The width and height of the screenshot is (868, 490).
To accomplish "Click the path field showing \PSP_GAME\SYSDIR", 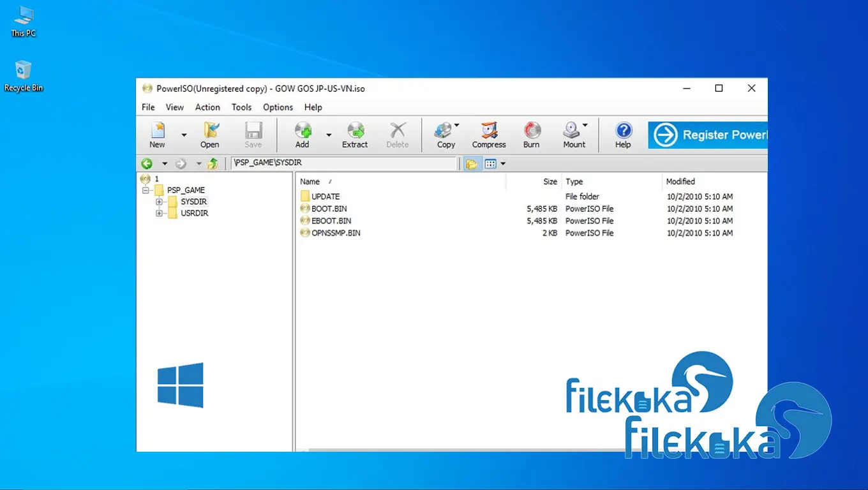I will tap(343, 163).
